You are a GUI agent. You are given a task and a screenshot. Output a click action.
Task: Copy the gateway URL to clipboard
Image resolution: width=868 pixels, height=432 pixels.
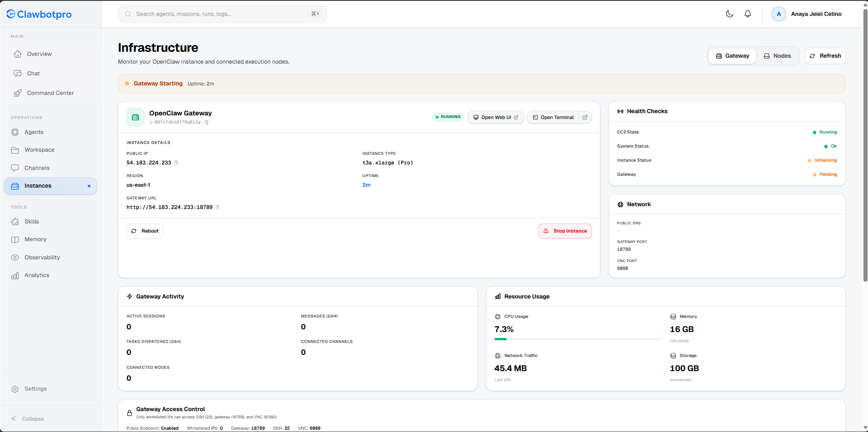(x=218, y=207)
